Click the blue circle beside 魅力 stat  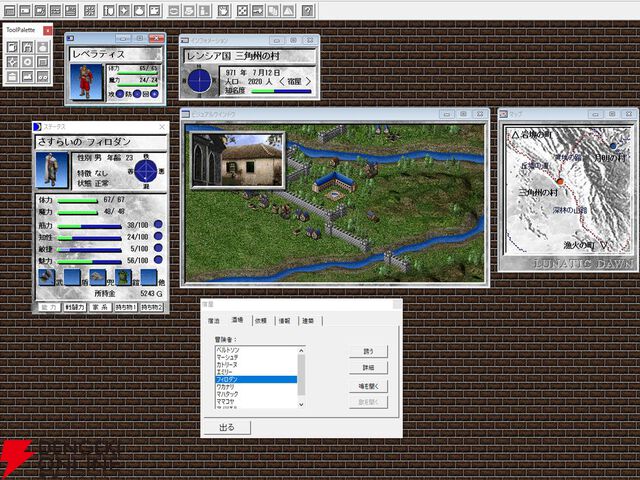click(158, 260)
